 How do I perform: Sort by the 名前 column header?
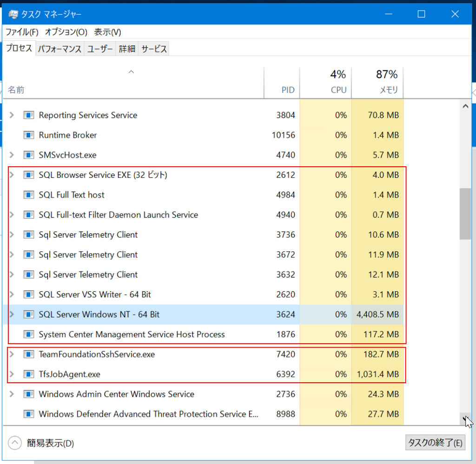pyautogui.click(x=133, y=83)
